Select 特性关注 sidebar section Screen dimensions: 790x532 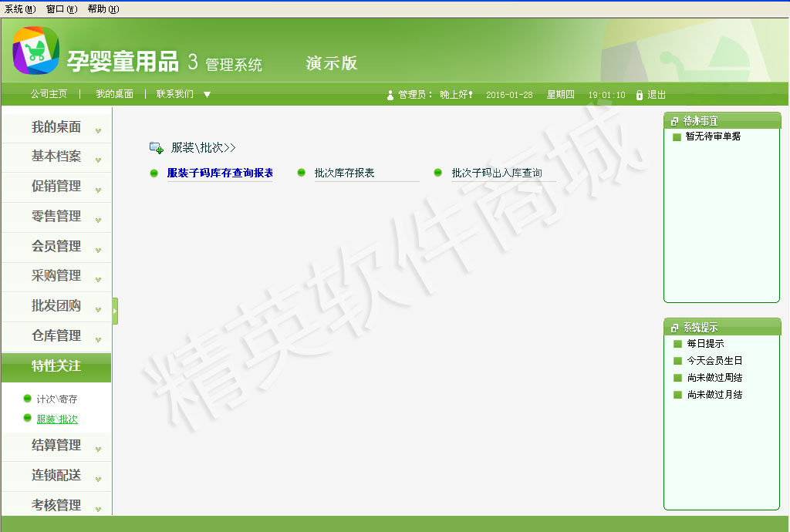(x=56, y=366)
